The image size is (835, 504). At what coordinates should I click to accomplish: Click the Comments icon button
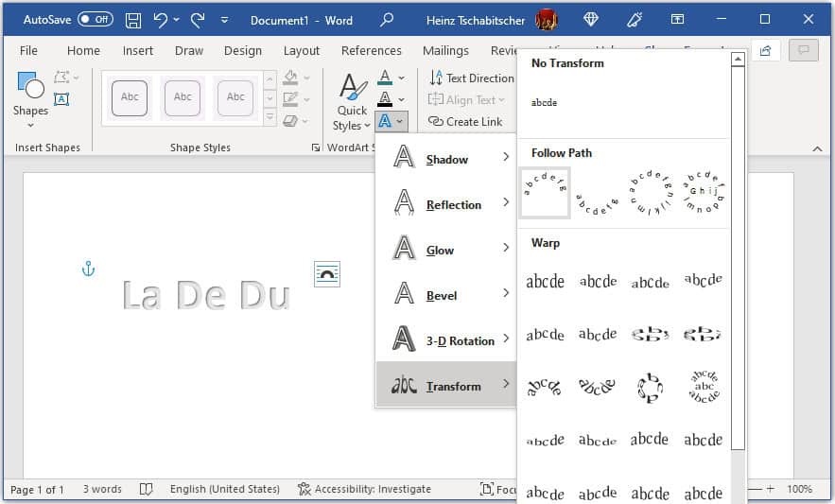pos(804,51)
